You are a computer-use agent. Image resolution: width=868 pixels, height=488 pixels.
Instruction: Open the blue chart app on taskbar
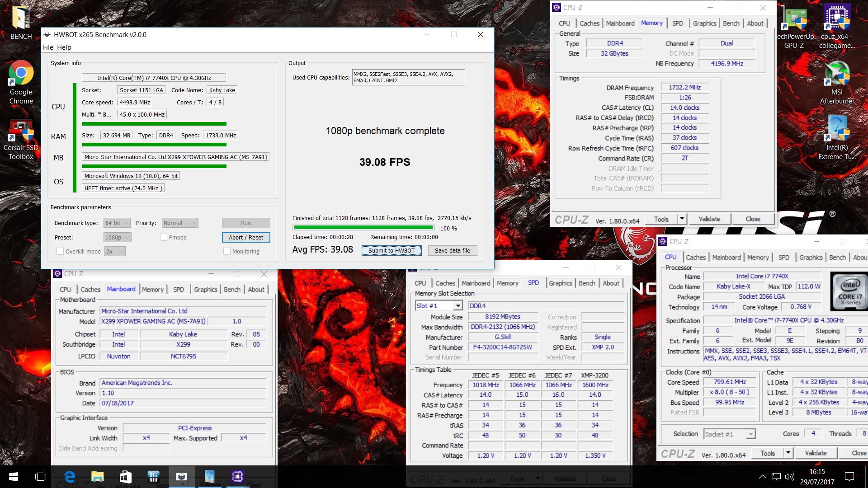(153, 477)
